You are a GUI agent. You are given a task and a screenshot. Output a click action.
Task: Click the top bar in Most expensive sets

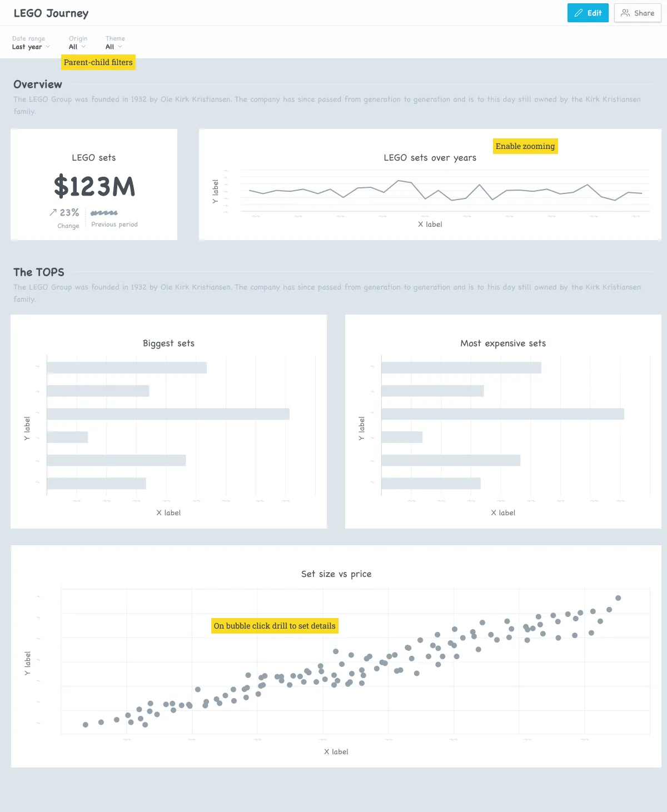point(460,367)
